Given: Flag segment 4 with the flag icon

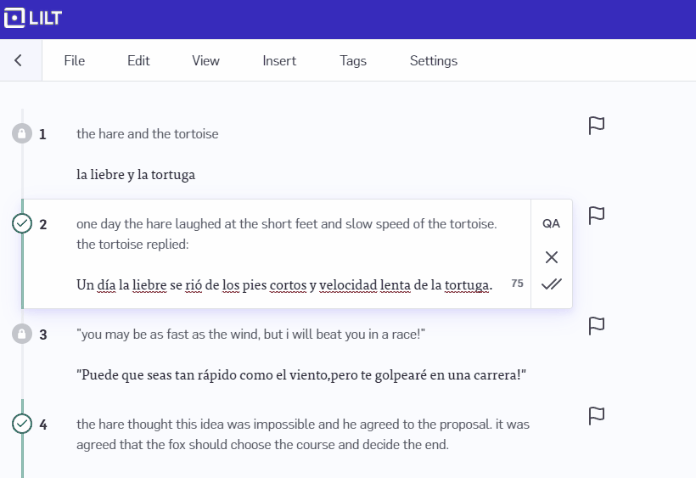Looking at the screenshot, I should pyautogui.click(x=597, y=415).
